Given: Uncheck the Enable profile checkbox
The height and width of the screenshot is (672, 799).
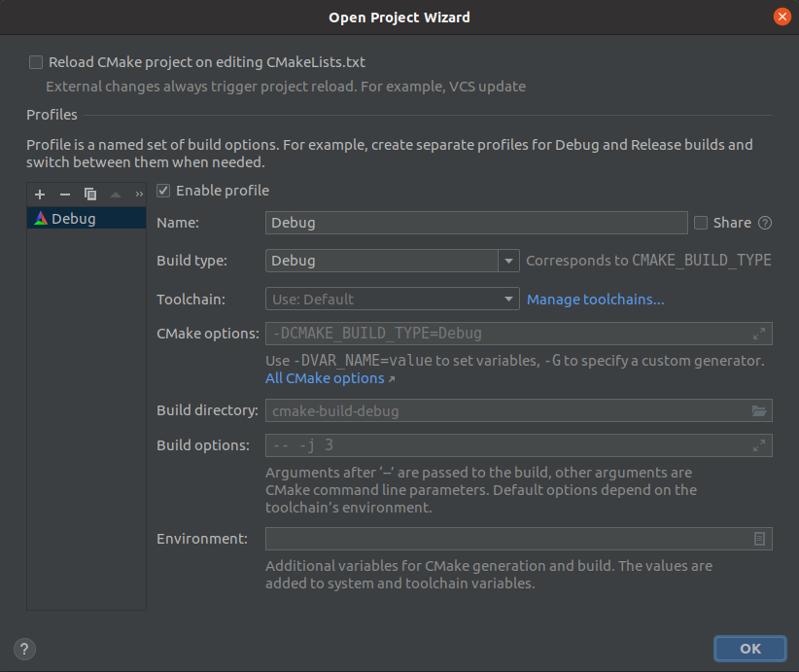Looking at the screenshot, I should (163, 191).
